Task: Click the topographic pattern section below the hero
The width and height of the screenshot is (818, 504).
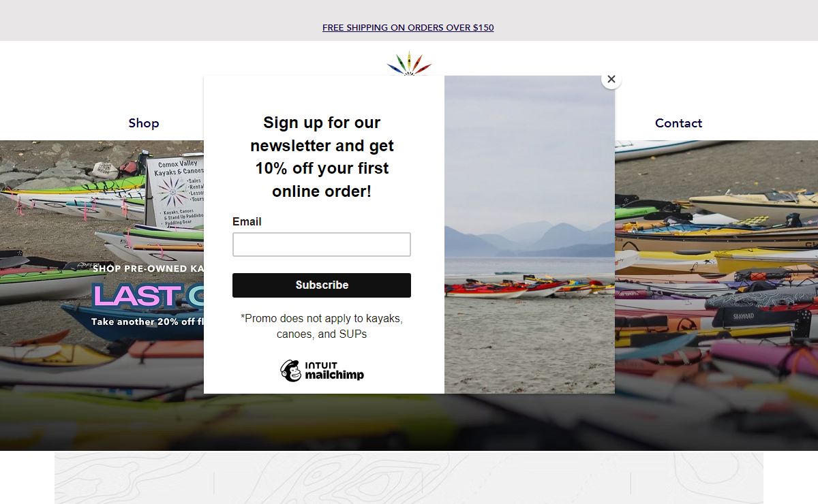Action: point(409,478)
